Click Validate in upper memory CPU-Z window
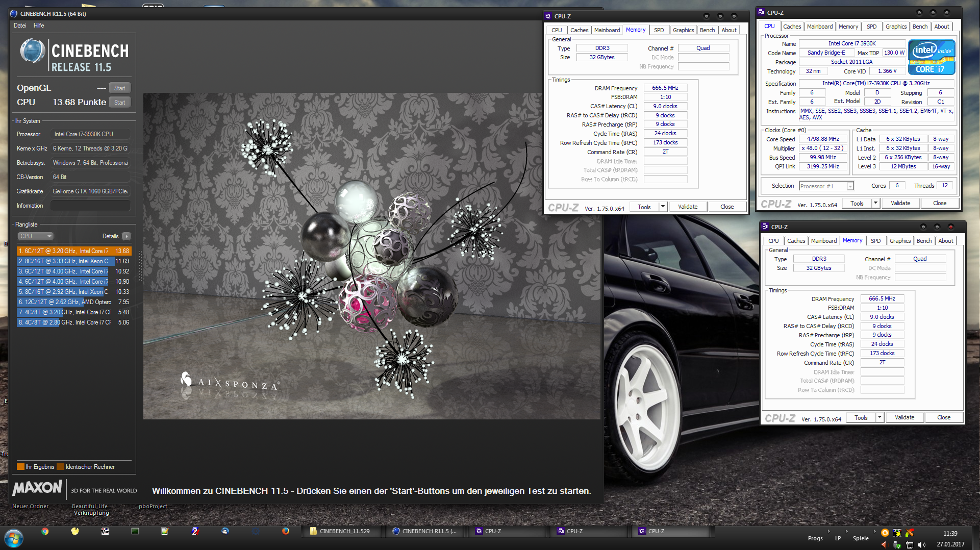Image resolution: width=980 pixels, height=550 pixels. click(687, 207)
